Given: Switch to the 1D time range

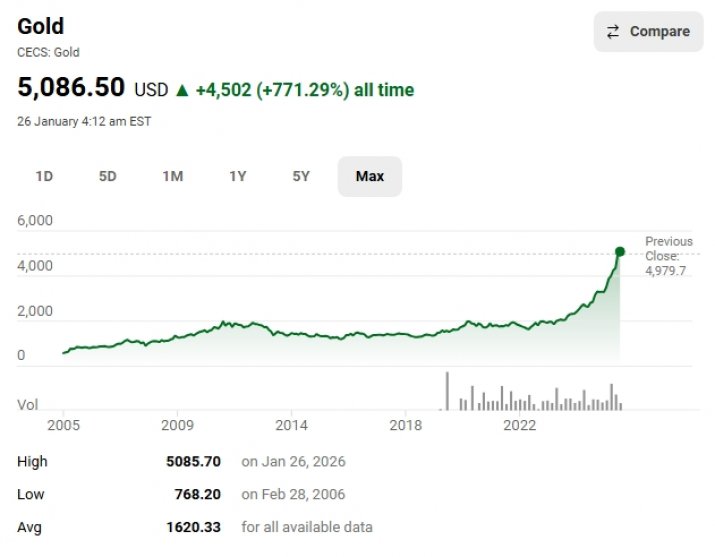Looking at the screenshot, I should [44, 176].
